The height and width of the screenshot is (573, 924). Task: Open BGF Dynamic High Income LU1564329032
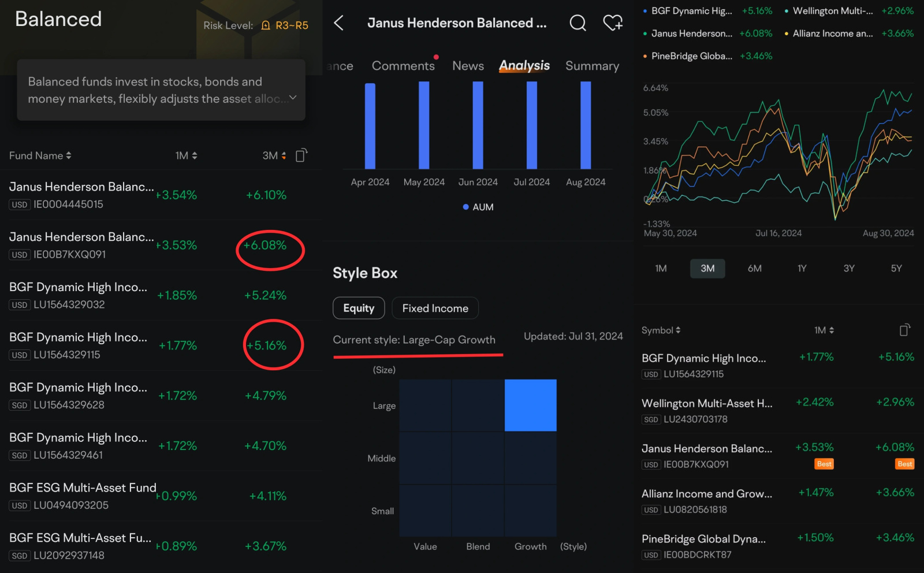(x=161, y=295)
